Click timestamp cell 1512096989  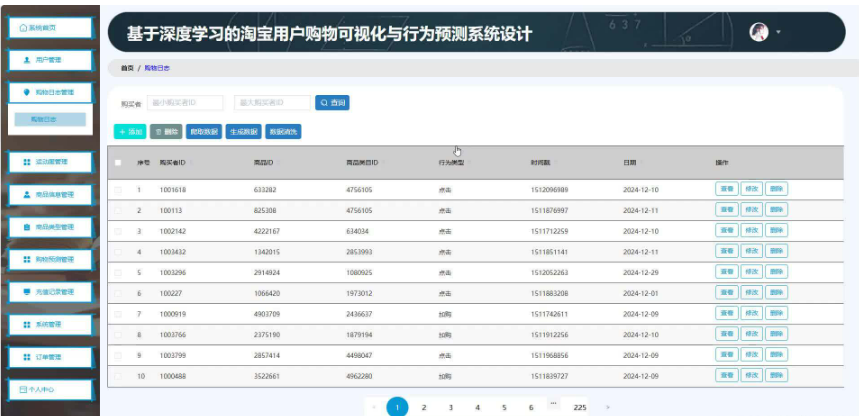549,190
